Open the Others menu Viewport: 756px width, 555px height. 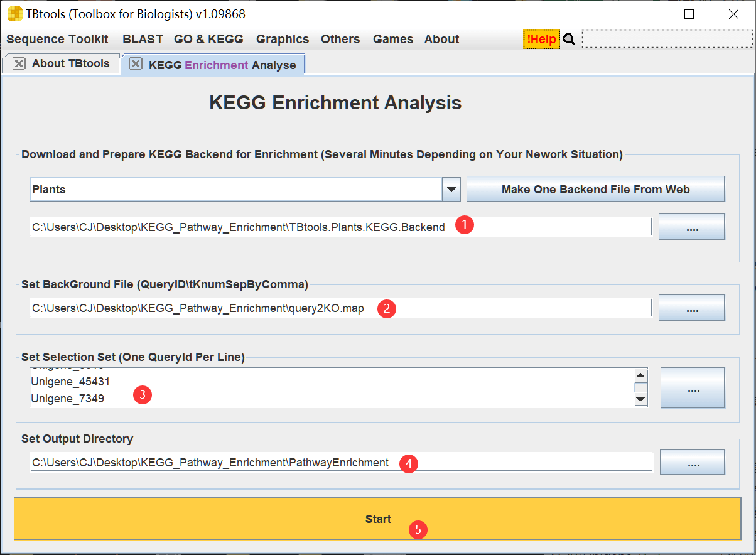(x=340, y=39)
